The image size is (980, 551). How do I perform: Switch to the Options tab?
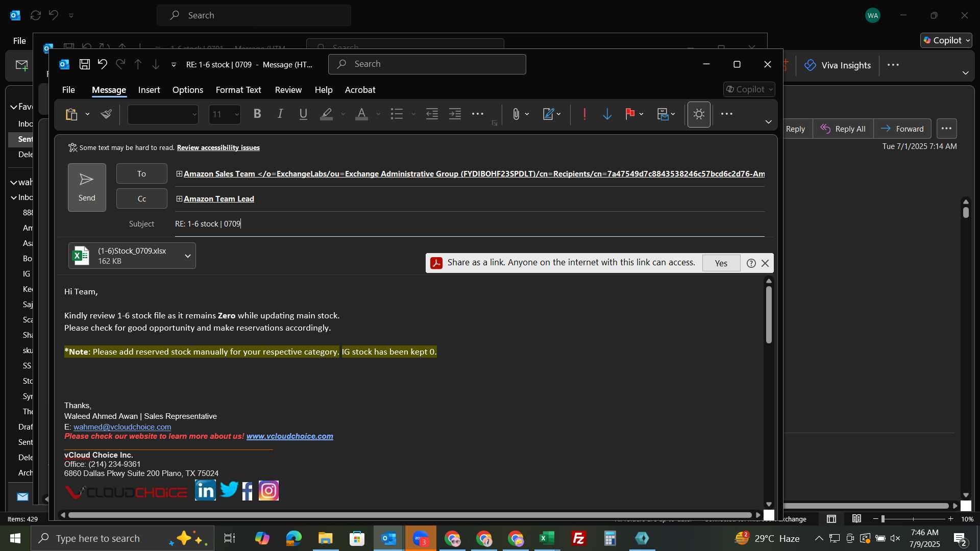coord(188,90)
